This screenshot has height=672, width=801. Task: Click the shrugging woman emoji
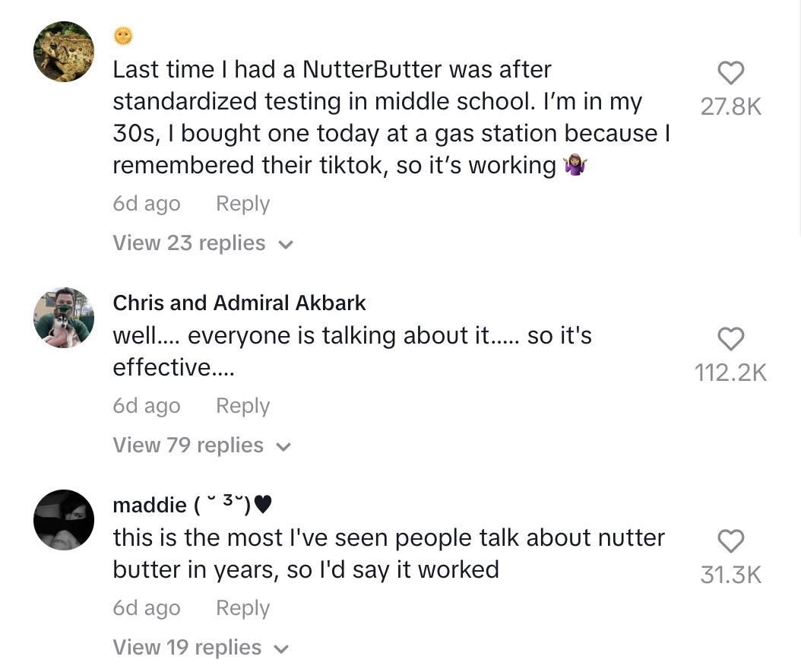point(575,166)
